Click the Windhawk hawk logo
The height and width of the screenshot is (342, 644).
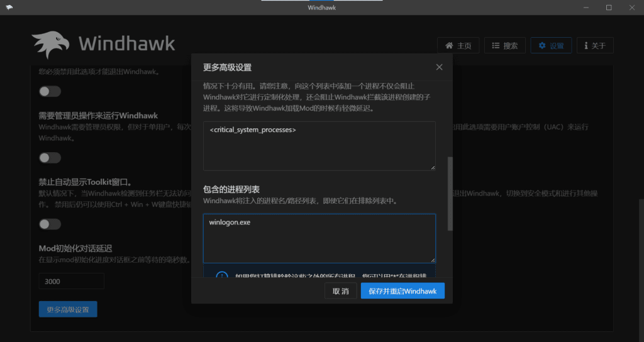[50, 45]
